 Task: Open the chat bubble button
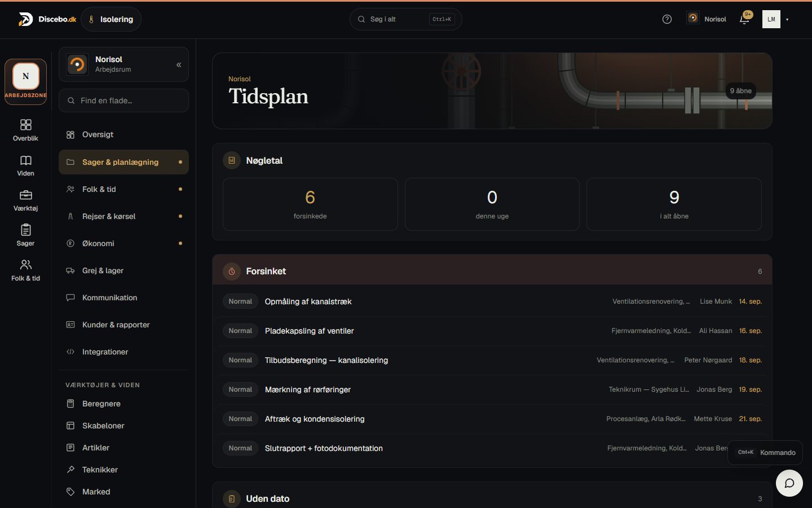pyautogui.click(x=789, y=483)
